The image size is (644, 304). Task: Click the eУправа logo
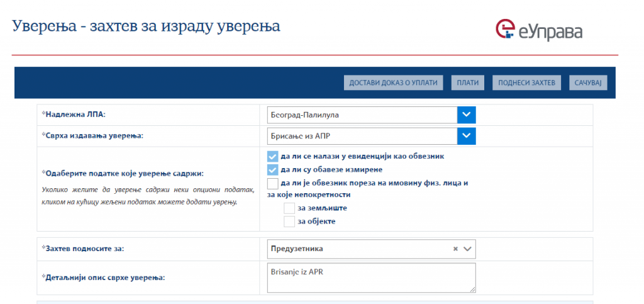point(539,30)
